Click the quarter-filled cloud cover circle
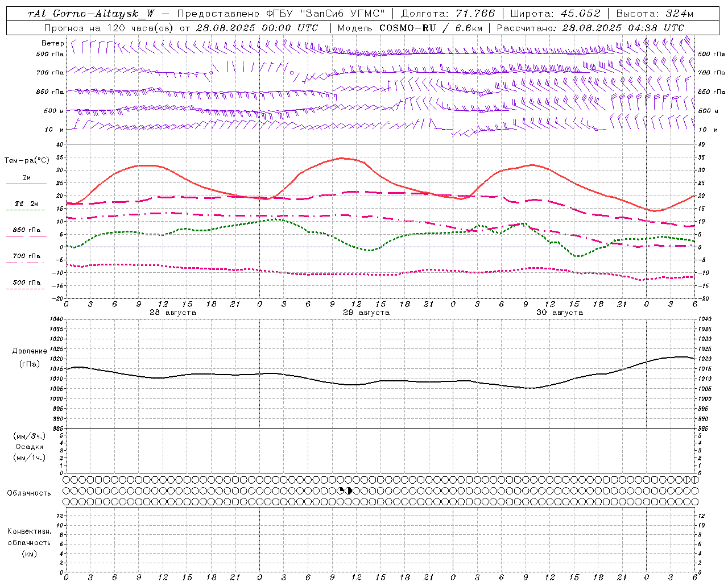This screenshot has height=582, width=728. [341, 490]
